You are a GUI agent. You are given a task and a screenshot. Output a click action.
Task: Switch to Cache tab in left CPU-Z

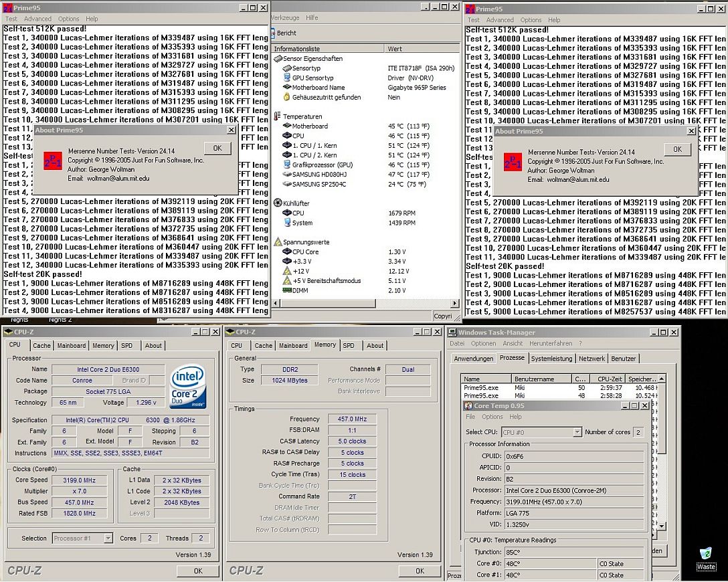coord(41,346)
